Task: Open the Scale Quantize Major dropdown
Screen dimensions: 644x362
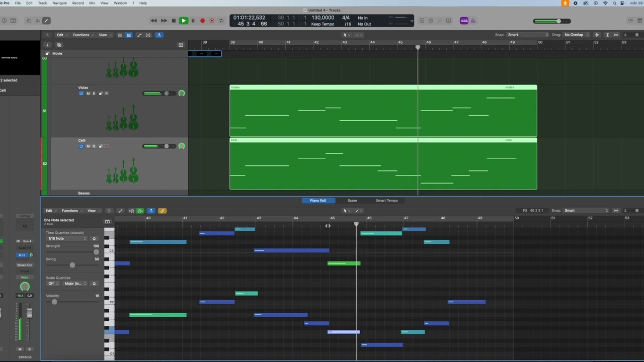Action: pos(75,284)
